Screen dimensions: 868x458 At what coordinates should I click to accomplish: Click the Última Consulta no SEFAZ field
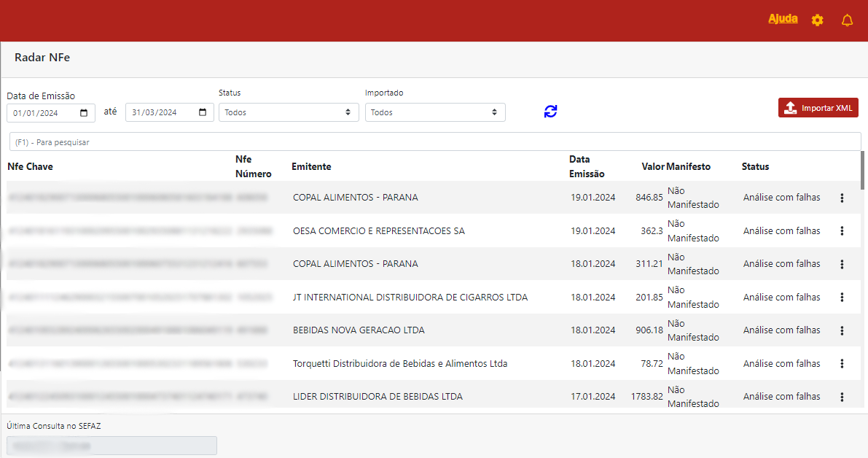point(112,446)
